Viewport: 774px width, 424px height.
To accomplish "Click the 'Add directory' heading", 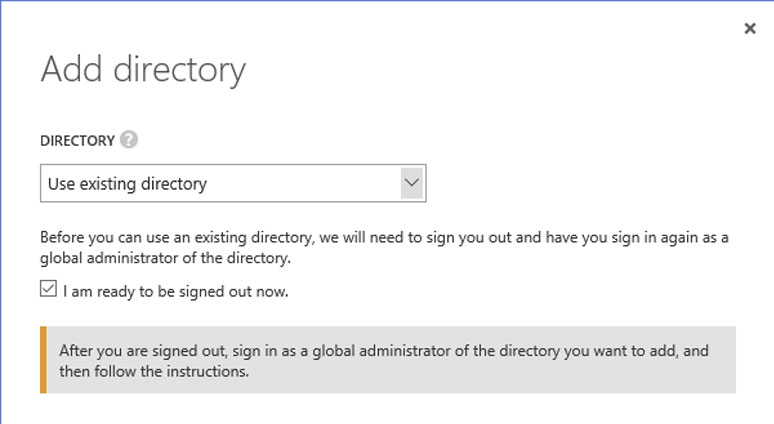I will pos(142,70).
